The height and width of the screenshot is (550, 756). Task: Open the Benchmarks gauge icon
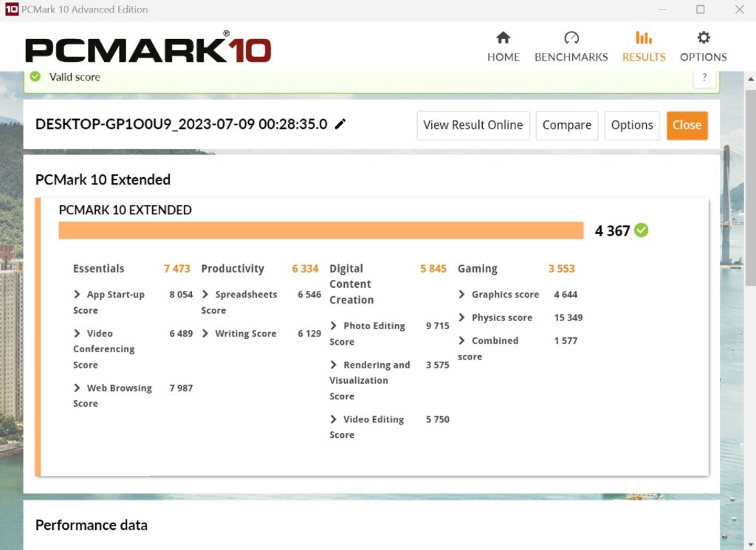571,38
